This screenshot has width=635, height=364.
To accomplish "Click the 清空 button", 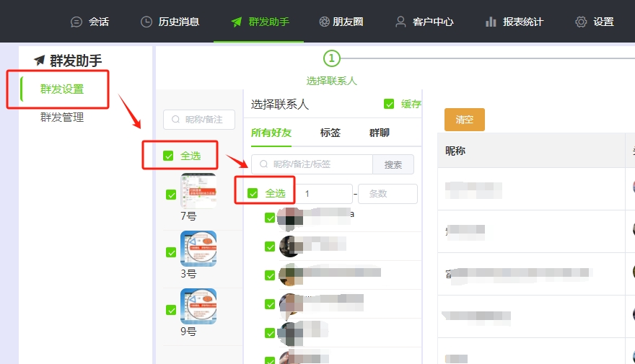I will point(465,120).
